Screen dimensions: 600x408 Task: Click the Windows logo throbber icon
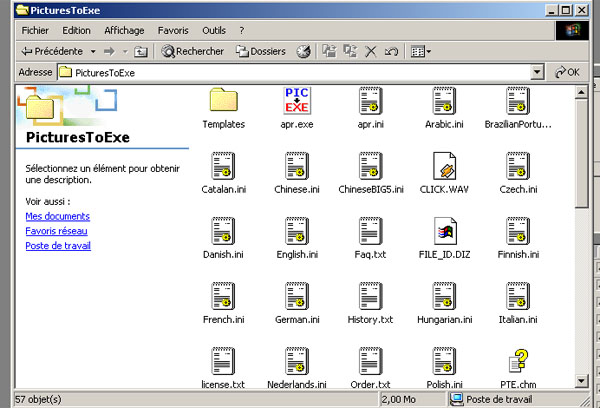[572, 31]
